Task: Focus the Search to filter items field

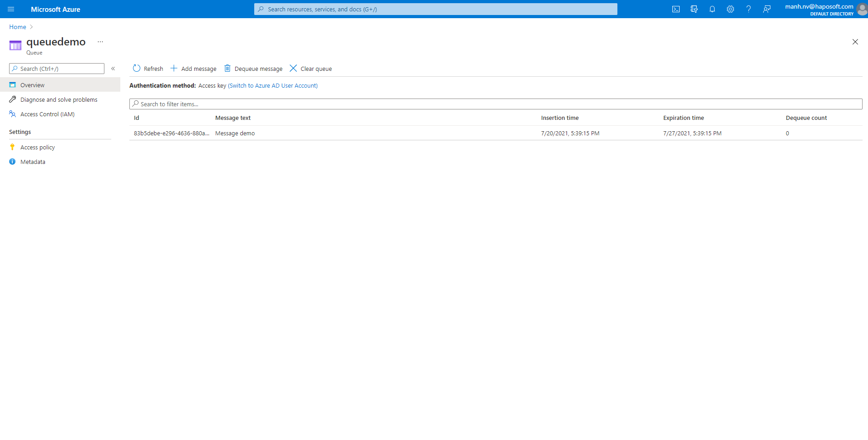Action: [496, 104]
